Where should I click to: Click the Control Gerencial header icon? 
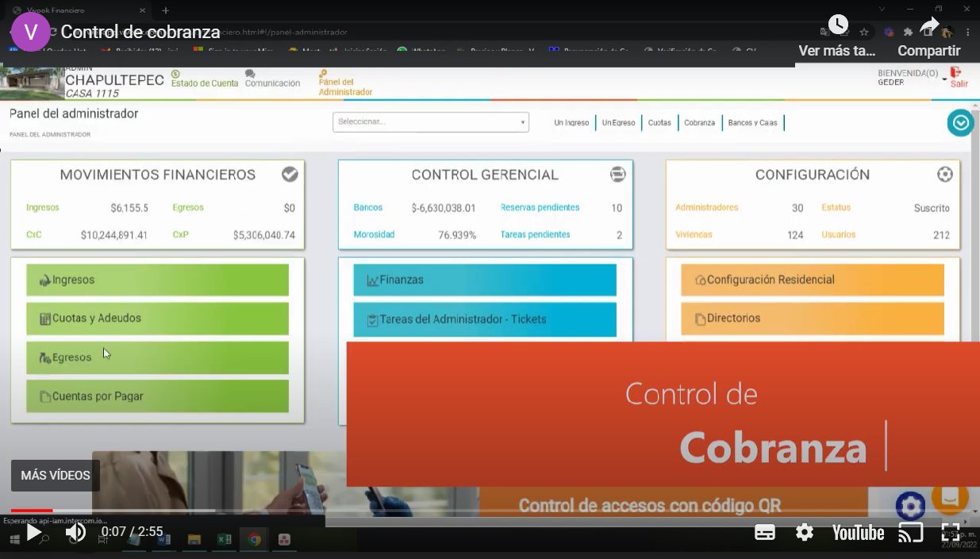click(x=617, y=174)
